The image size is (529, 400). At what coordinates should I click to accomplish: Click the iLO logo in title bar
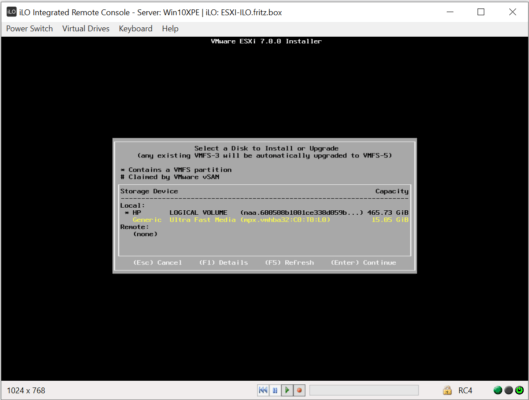pos(11,12)
